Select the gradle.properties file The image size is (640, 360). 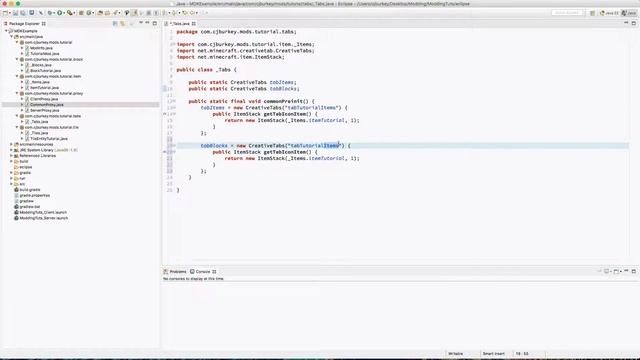[x=34, y=196]
